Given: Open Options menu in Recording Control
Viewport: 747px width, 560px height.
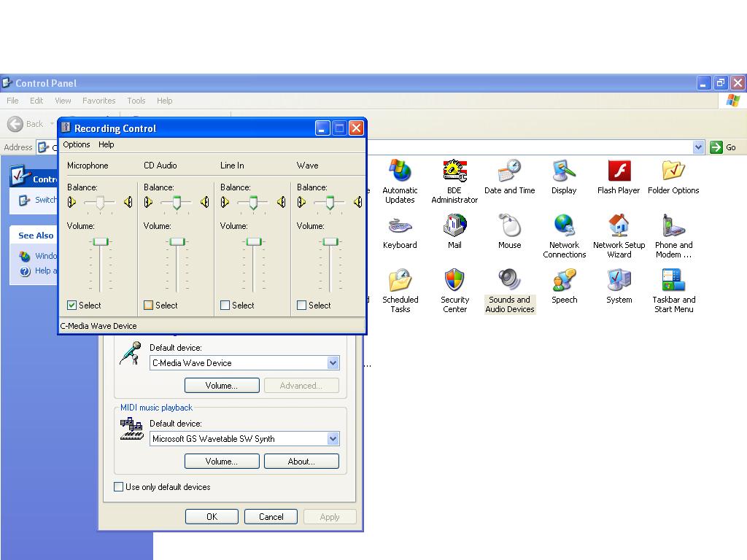Looking at the screenshot, I should point(76,144).
